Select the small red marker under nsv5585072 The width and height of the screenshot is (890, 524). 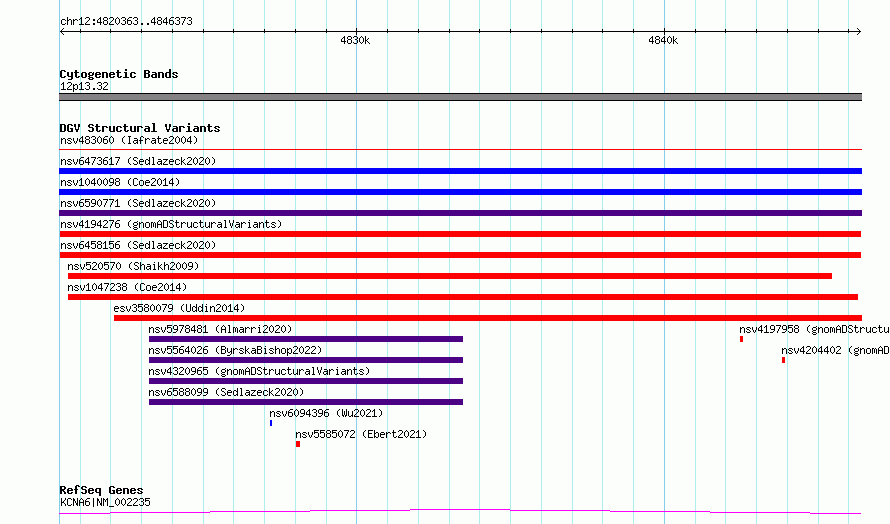[298, 444]
